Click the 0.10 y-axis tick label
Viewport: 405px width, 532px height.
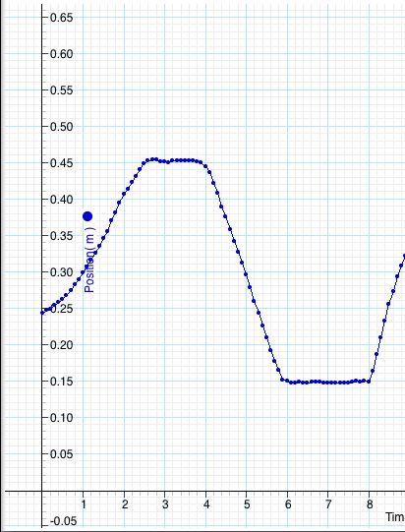click(61, 418)
